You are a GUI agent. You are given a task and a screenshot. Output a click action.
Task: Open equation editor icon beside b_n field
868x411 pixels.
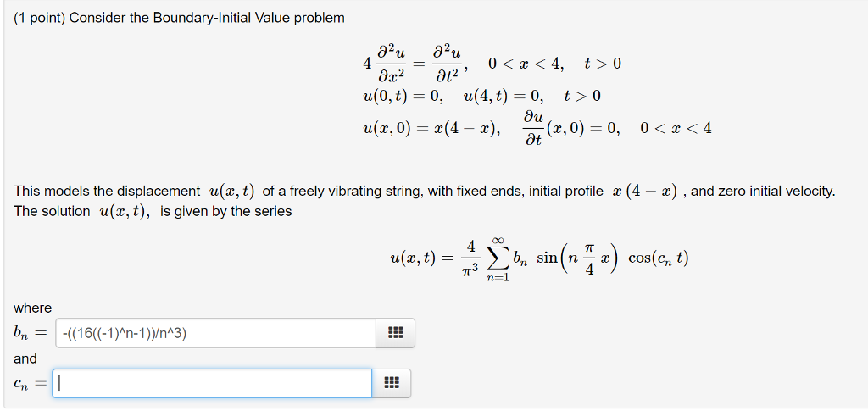click(395, 333)
